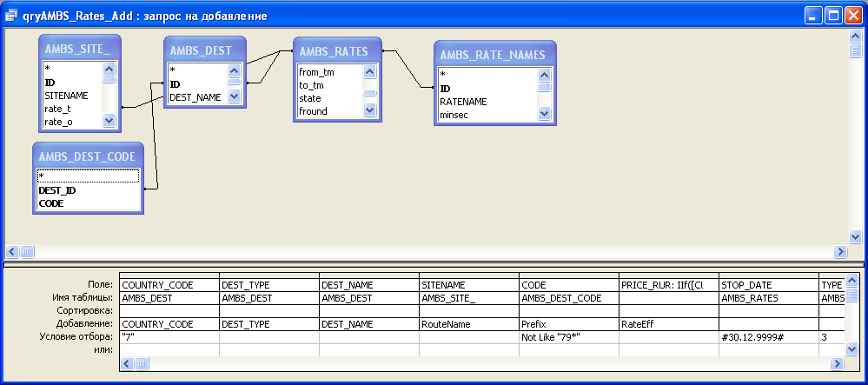
Task: Click the PRICE_RUR expression field cell
Action: pos(667,285)
